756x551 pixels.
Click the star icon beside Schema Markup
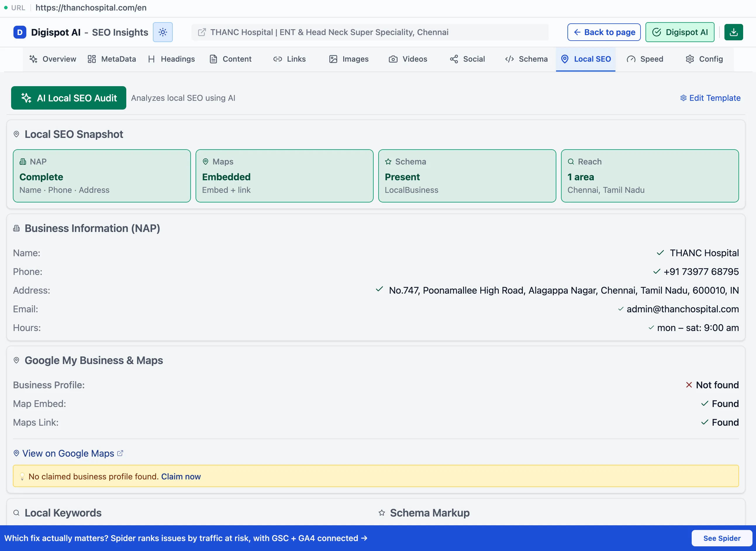pos(382,513)
